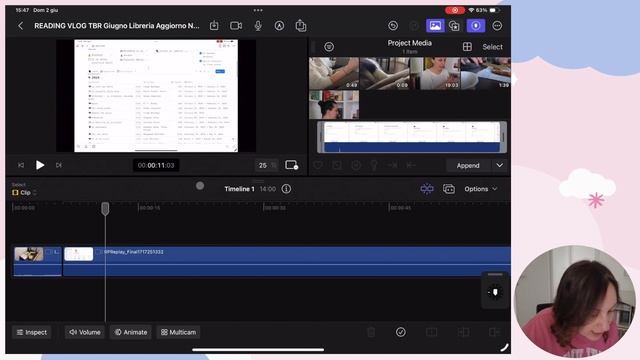
Task: Open the Multicam tab
Action: coord(178,332)
